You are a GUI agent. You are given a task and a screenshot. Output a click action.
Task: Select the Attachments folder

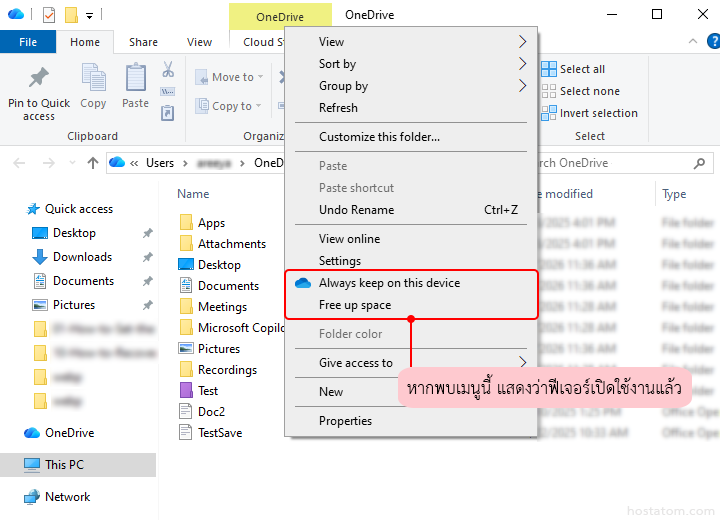[x=223, y=244]
